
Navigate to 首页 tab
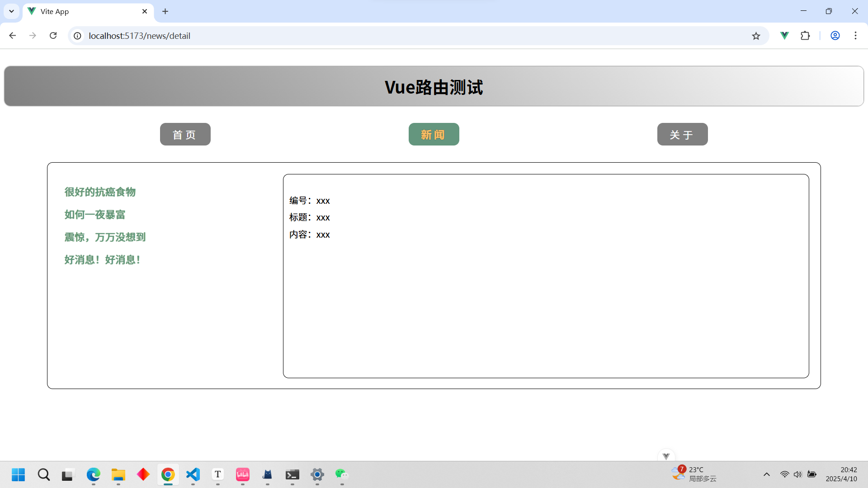pos(185,134)
